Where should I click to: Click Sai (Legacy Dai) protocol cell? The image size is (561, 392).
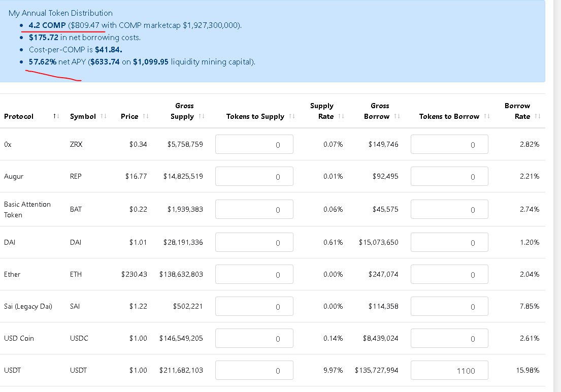coord(28,306)
